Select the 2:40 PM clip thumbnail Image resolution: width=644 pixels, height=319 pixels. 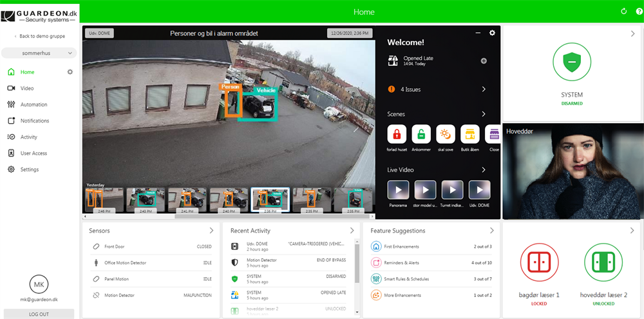pos(229,200)
